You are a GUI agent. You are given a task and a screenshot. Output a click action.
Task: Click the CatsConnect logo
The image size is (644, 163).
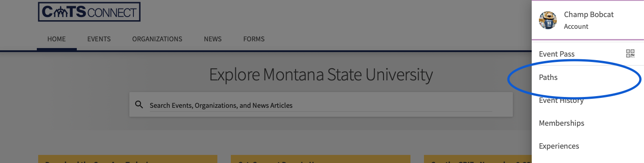(89, 11)
